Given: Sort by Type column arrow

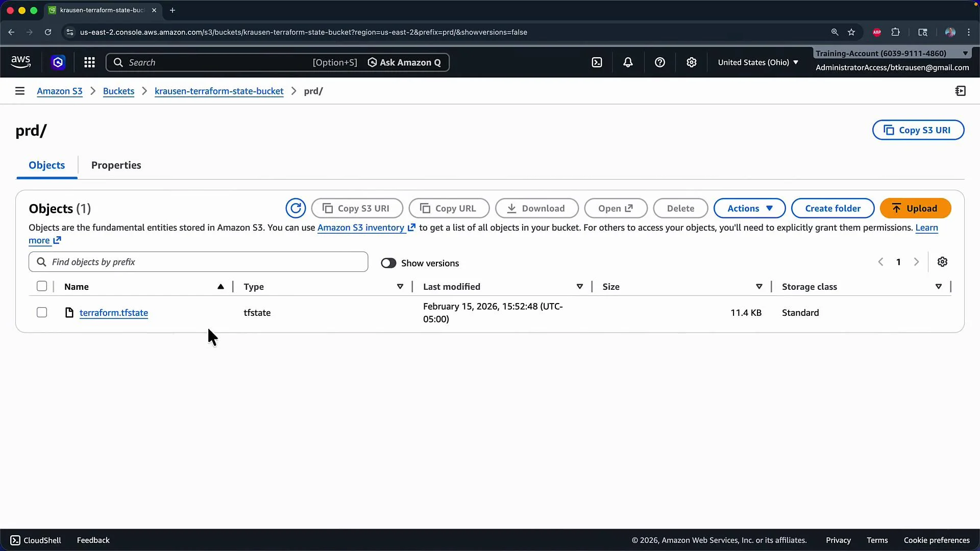Looking at the screenshot, I should 400,287.
